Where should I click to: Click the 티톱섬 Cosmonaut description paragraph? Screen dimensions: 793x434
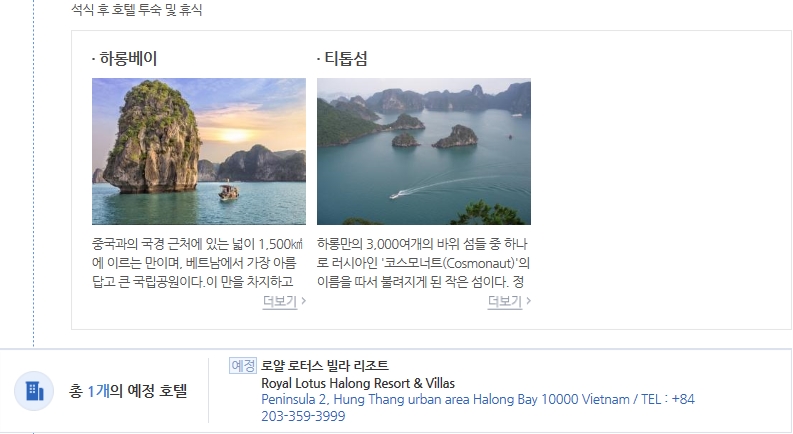423,263
